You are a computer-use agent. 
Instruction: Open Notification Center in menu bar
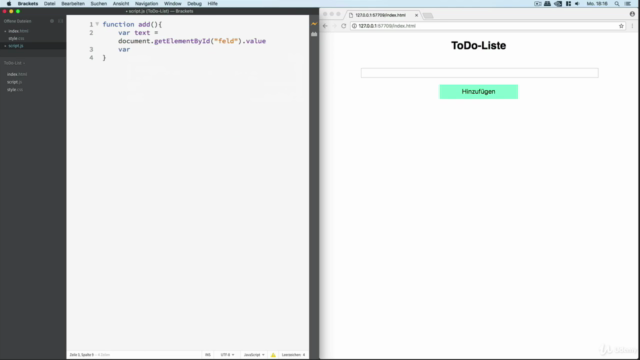(x=628, y=4)
